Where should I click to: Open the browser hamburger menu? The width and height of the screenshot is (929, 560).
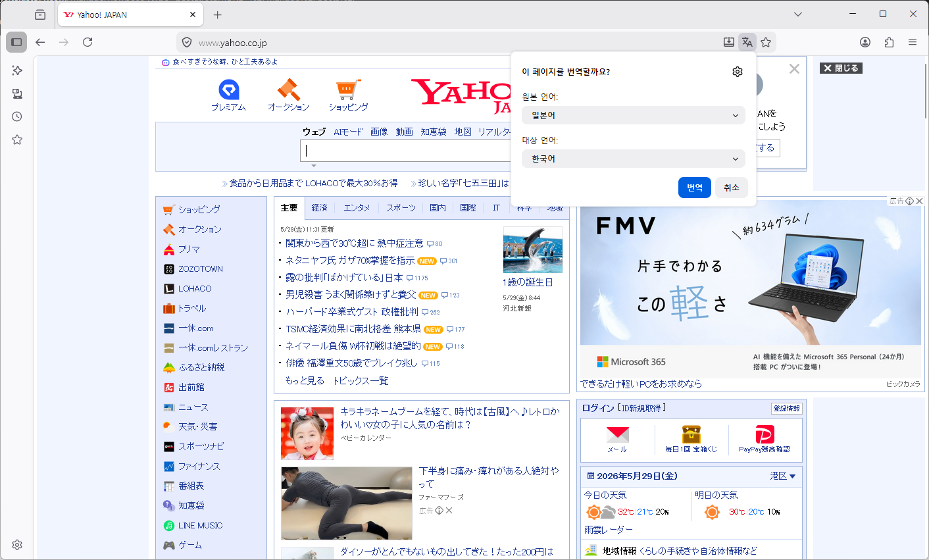coord(913,42)
